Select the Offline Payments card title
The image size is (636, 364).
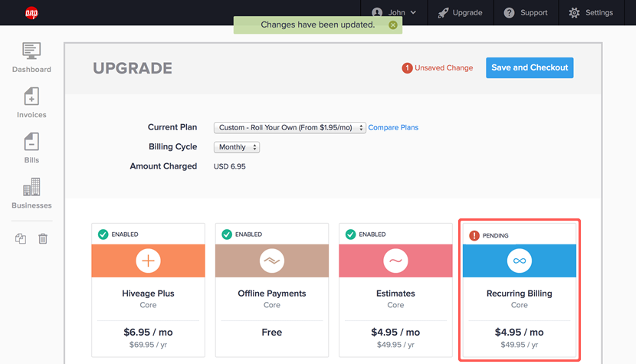272,293
